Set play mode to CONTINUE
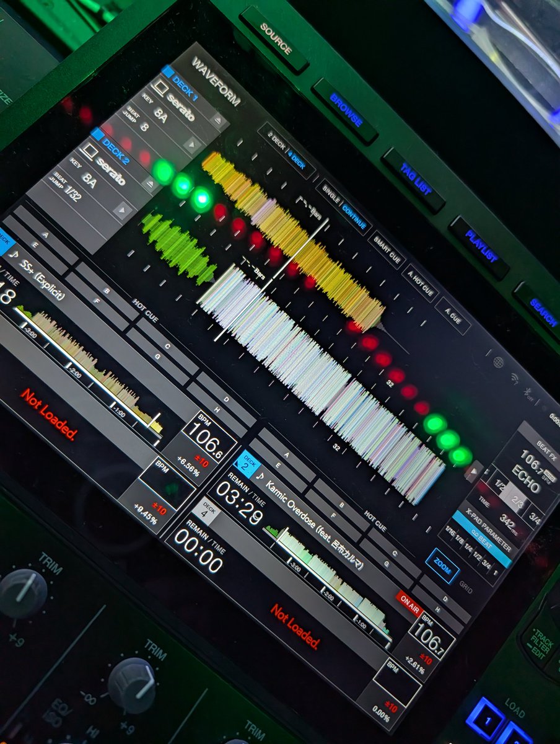This screenshot has height=744, width=560. [x=355, y=216]
